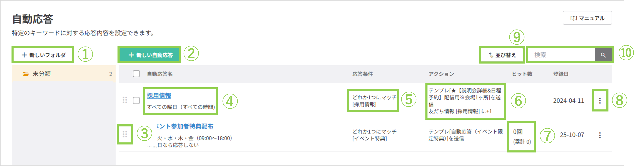Open the 採用情報 auto-response link
This screenshot has height=166, width=644.
click(159, 96)
